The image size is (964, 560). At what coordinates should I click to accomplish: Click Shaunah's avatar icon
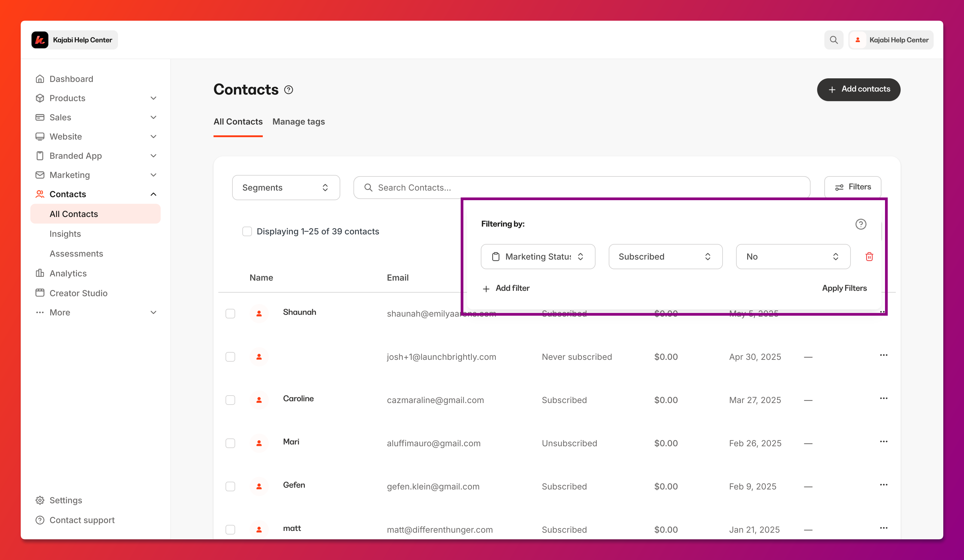(x=259, y=313)
